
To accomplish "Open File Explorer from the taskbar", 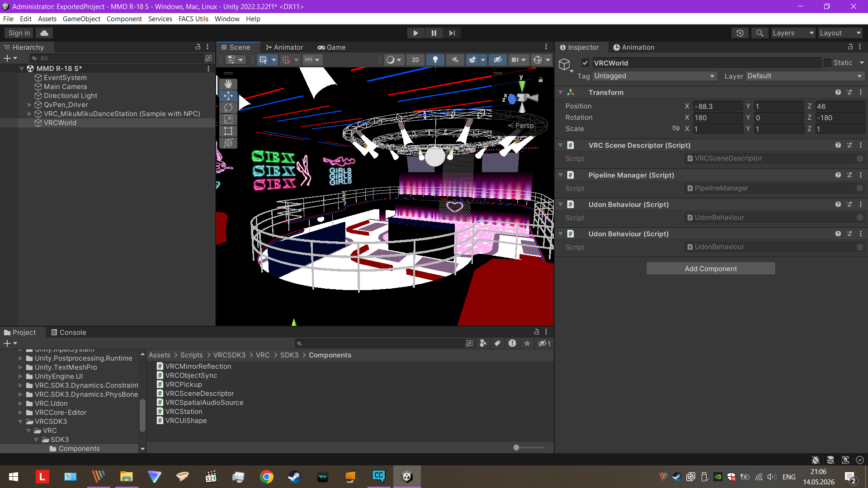I will click(126, 477).
